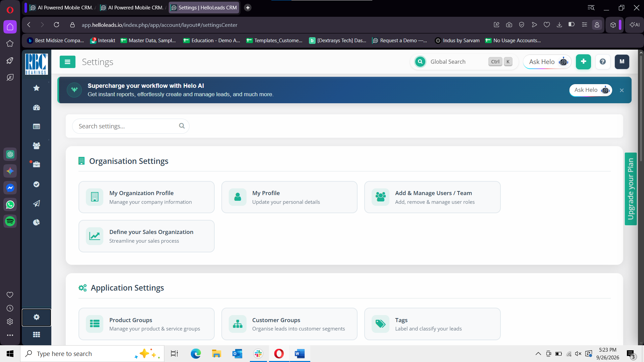Open Interakt bookmark
The height and width of the screenshot is (362, 644).
(x=103, y=41)
